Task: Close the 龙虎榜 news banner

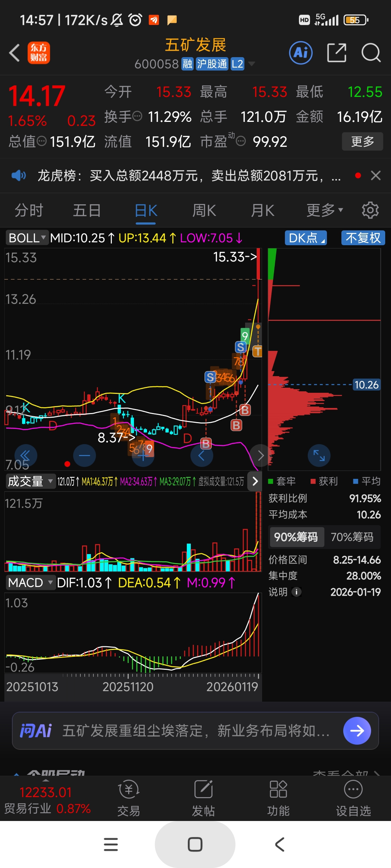Action: tap(376, 175)
